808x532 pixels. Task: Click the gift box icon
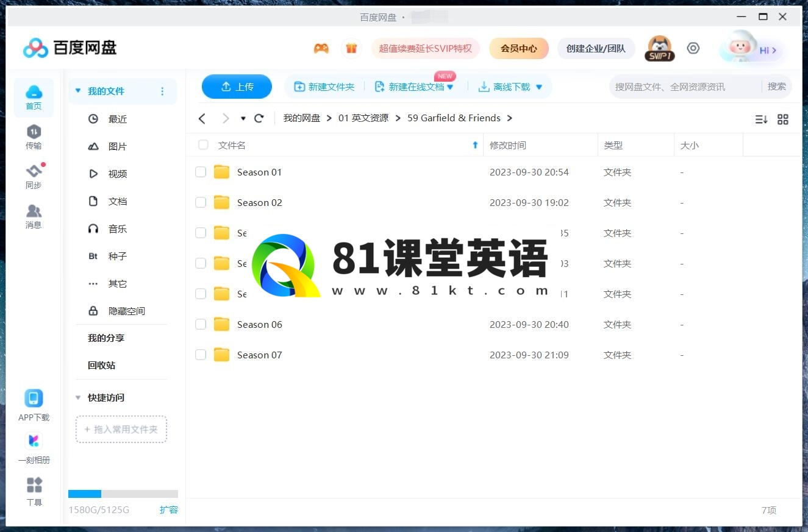pos(351,49)
